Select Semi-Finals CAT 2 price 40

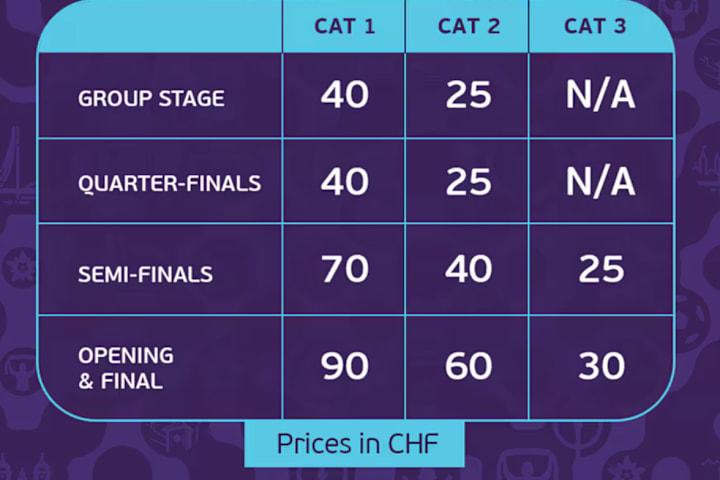point(468,269)
